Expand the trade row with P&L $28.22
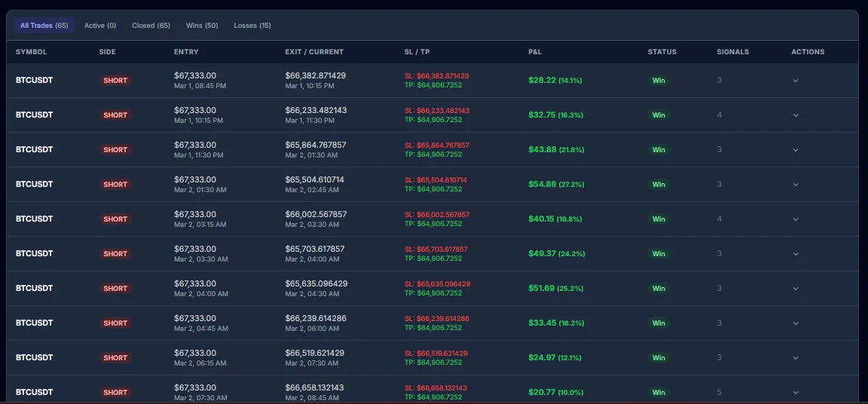The width and height of the screenshot is (868, 404). pyautogui.click(x=796, y=80)
